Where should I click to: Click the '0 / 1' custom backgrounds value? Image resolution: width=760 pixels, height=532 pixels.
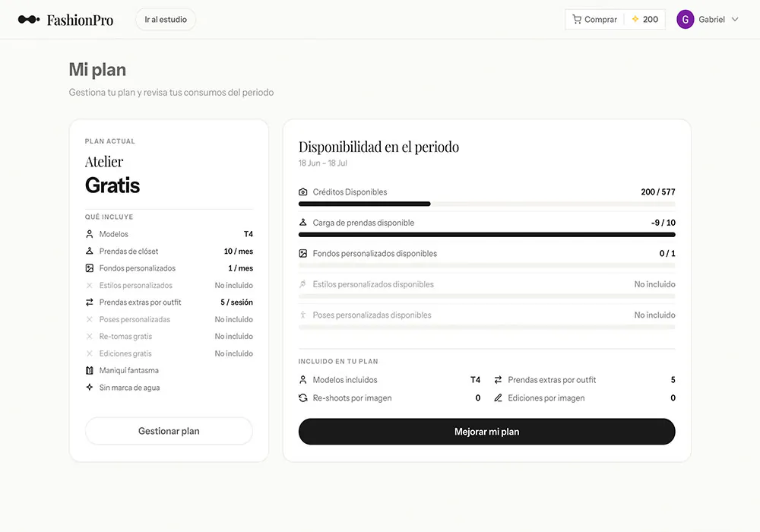pyautogui.click(x=667, y=253)
